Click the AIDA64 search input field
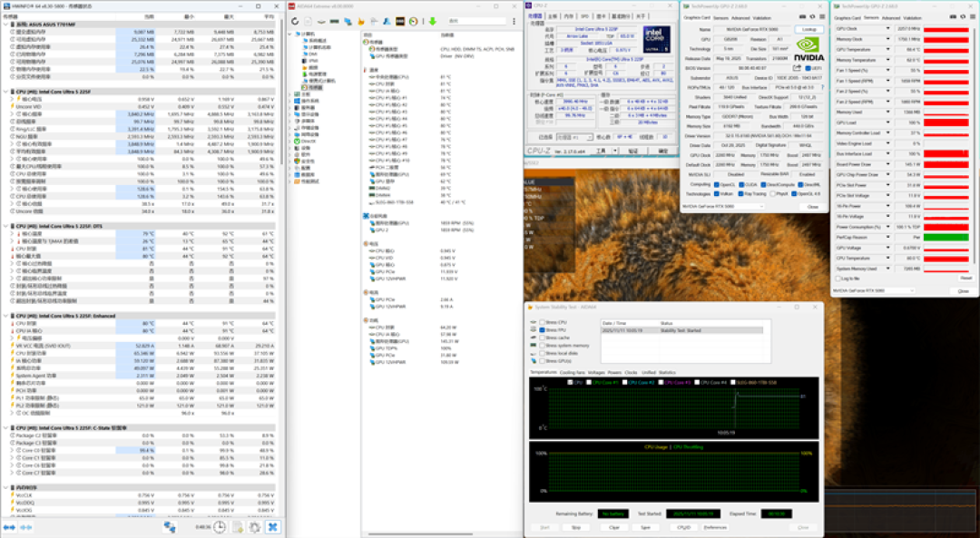980x538 pixels. [x=477, y=21]
